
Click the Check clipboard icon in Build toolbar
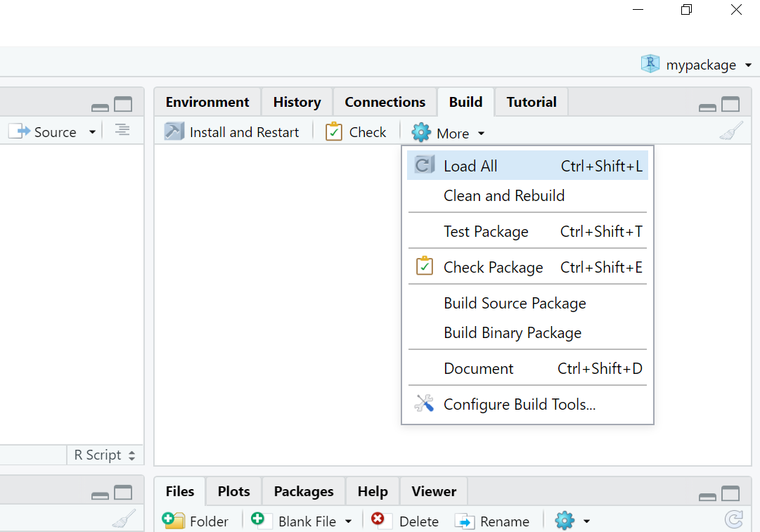coord(334,132)
